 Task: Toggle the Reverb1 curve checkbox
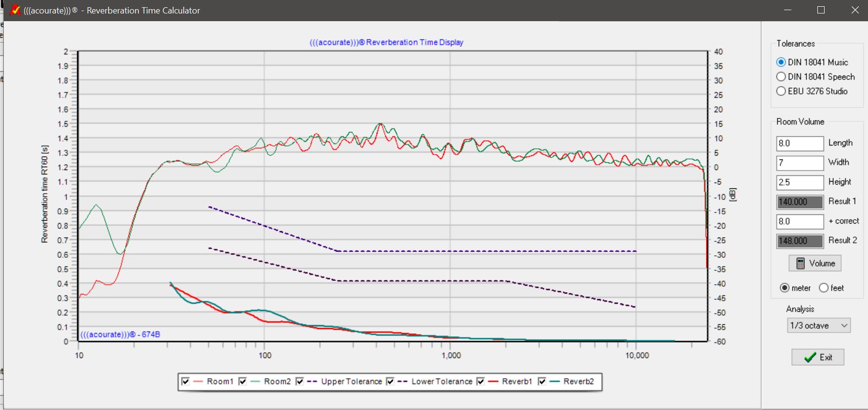click(x=480, y=382)
